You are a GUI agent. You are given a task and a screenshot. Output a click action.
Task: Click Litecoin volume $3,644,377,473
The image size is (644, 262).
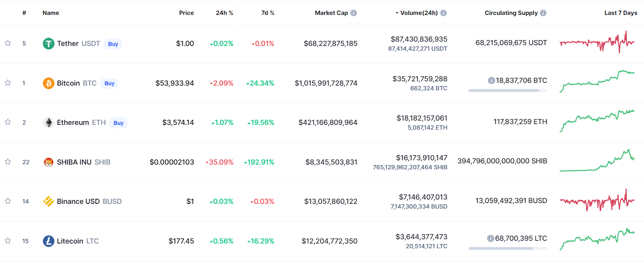421,237
